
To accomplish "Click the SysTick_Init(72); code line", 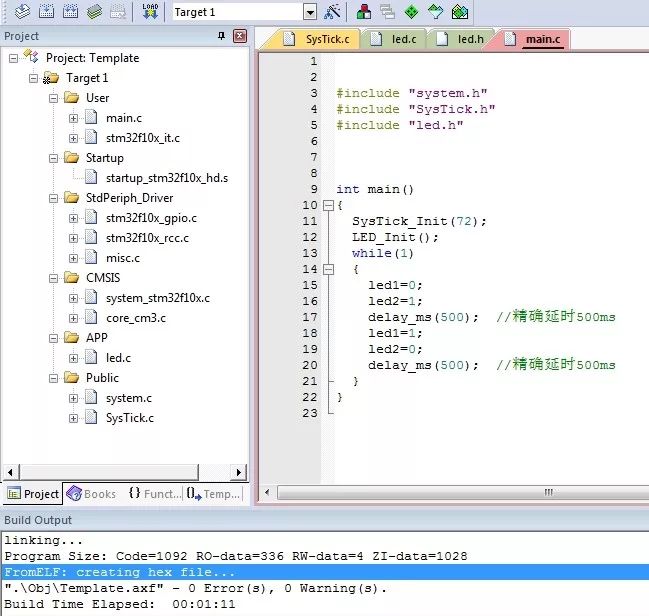I will [419, 221].
